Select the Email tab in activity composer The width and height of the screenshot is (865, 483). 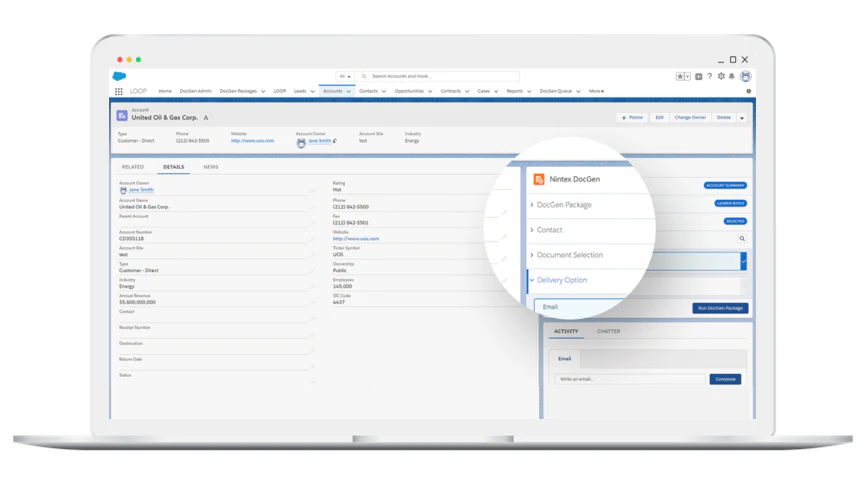click(564, 359)
